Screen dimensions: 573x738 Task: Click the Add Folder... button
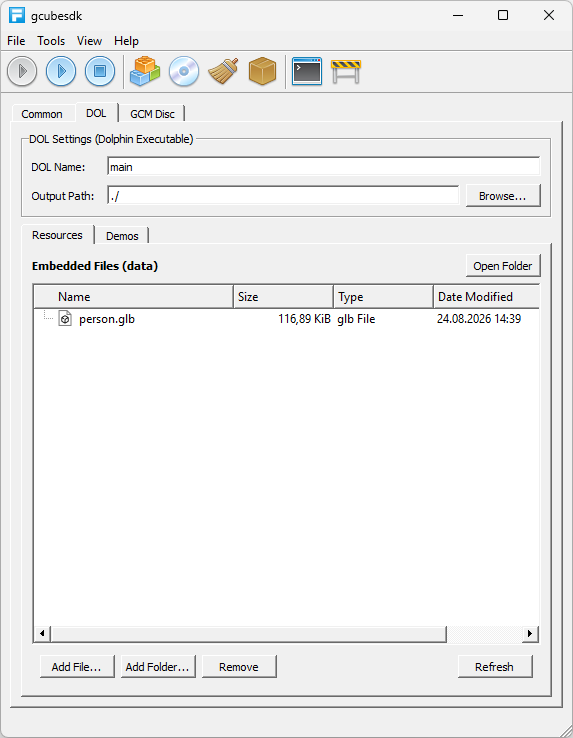158,666
